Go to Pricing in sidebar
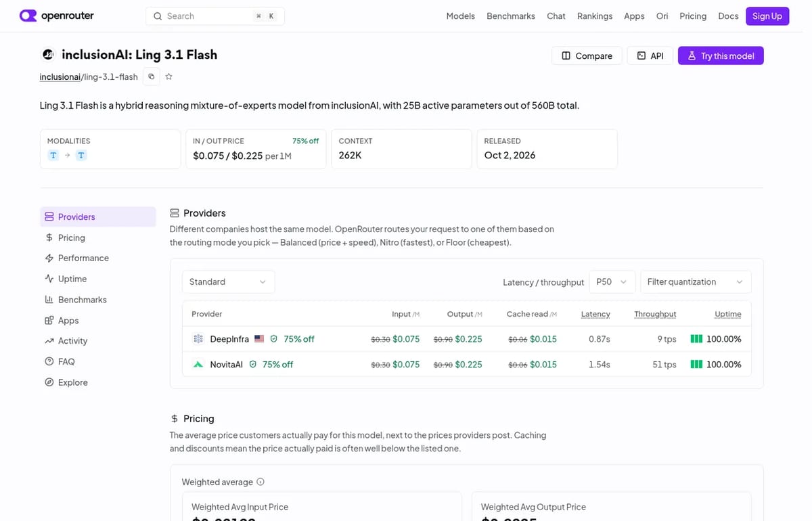 pos(98,238)
